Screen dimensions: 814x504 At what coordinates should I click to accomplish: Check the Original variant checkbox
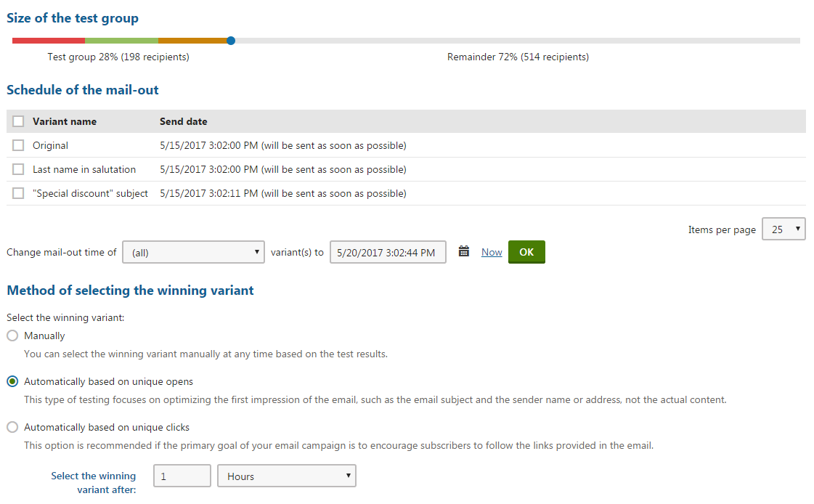[x=18, y=145]
